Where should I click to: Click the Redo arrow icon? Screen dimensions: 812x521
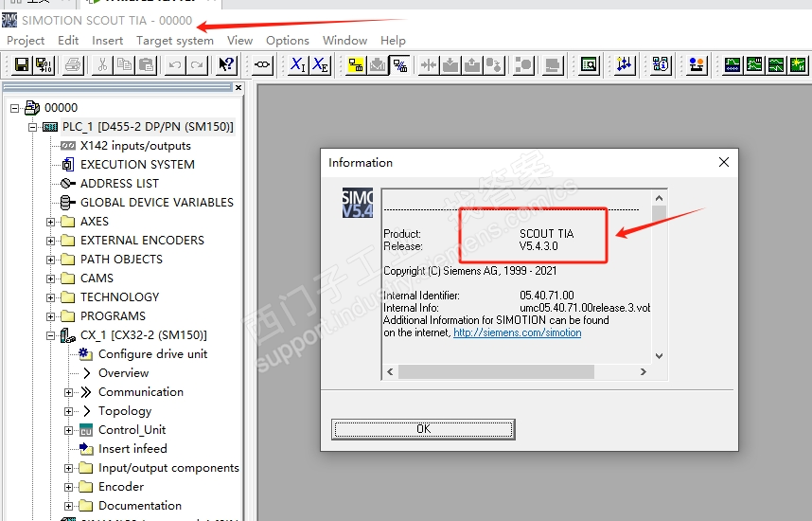pyautogui.click(x=197, y=64)
